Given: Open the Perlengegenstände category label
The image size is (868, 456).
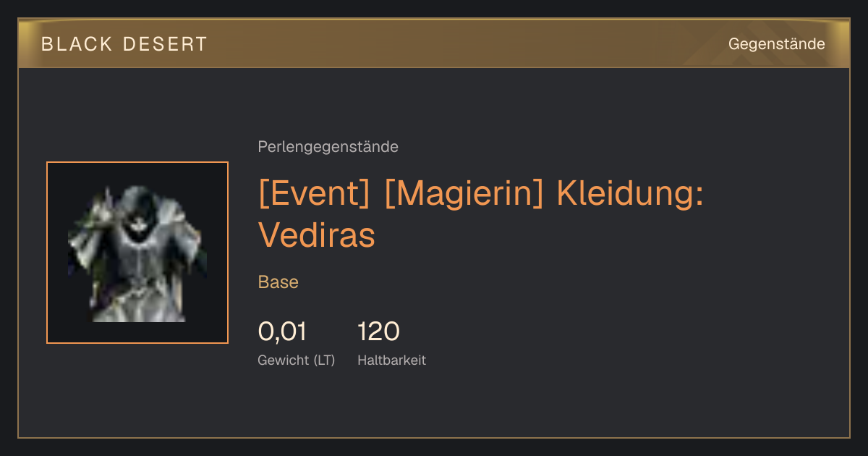Looking at the screenshot, I should [x=328, y=147].
